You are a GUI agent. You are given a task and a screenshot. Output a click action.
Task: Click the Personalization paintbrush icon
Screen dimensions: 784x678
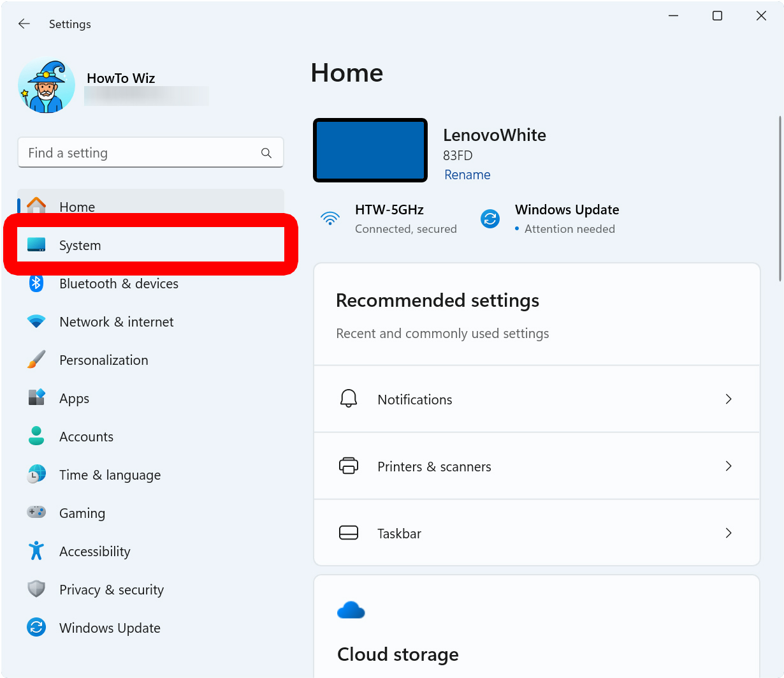(36, 360)
